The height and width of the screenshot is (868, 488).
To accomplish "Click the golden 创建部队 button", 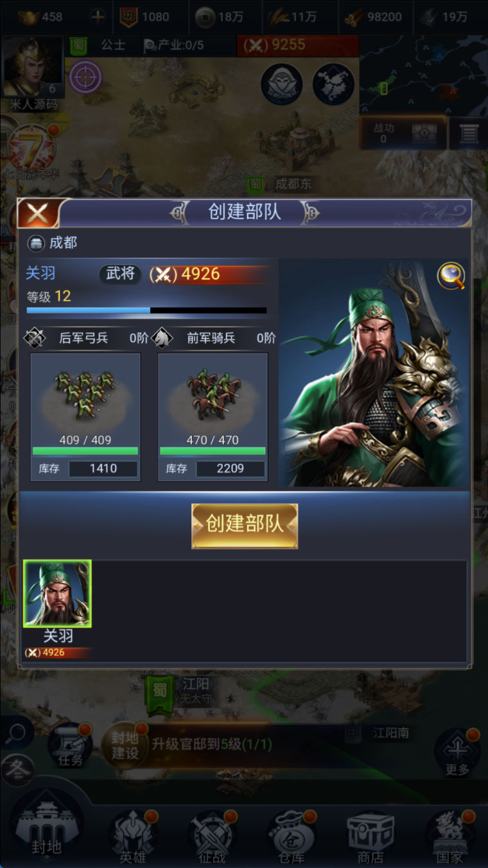I will pos(245,526).
